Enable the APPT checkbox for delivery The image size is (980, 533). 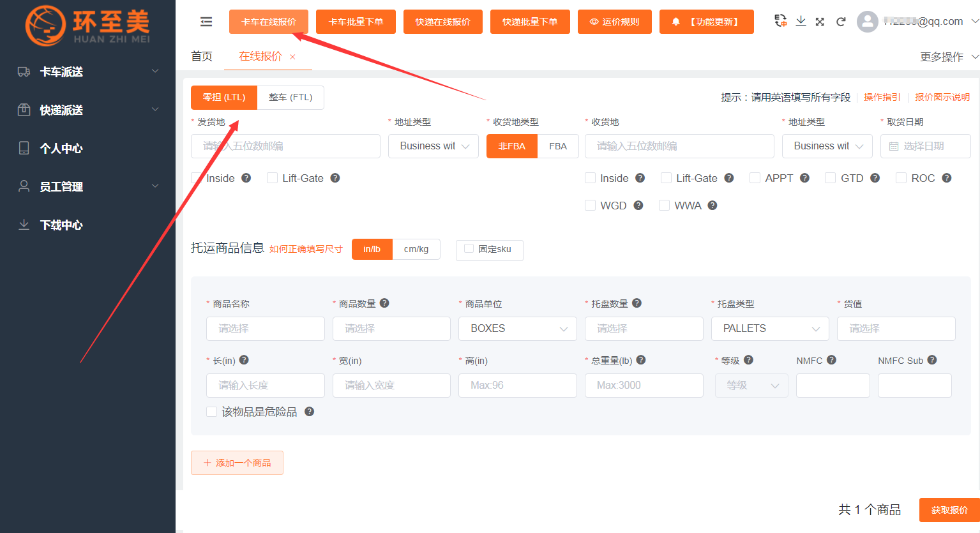click(x=755, y=178)
